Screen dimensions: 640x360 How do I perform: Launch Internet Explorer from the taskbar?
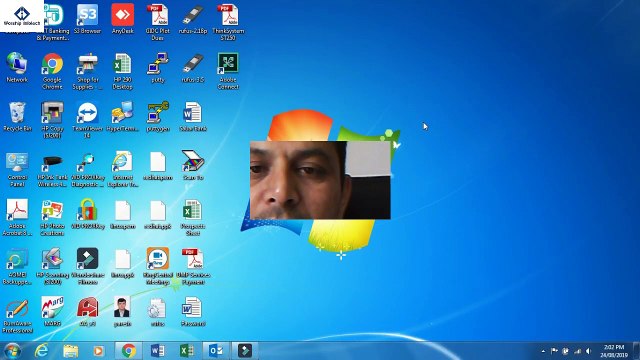(41, 351)
